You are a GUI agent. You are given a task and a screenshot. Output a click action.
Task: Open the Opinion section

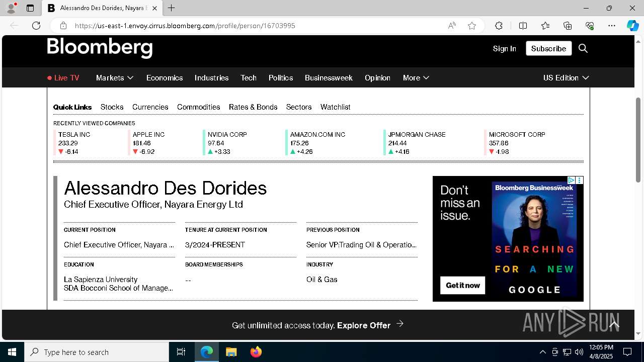coord(377,78)
